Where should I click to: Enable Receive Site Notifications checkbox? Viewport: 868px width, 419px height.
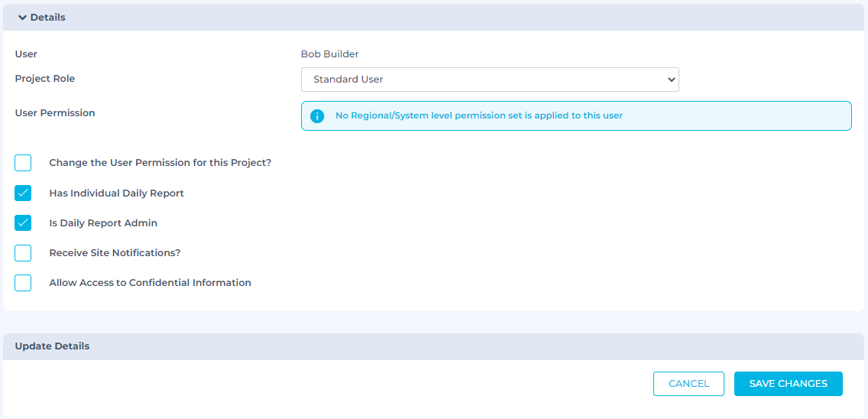23,253
